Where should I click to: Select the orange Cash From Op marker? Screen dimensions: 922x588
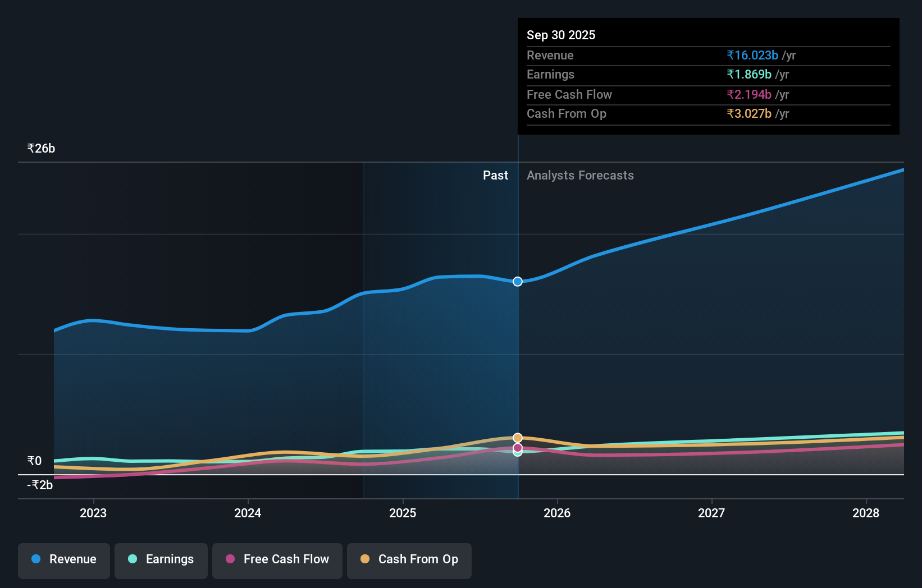517,438
